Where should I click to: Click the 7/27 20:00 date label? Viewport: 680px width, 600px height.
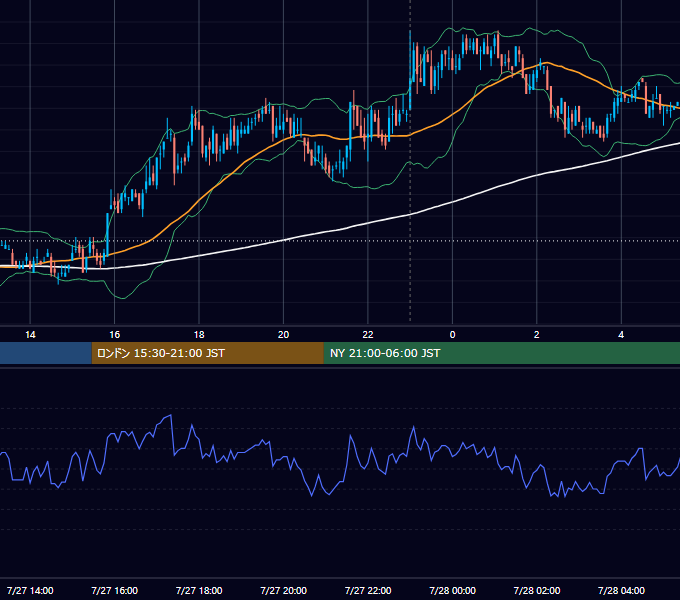coord(283,590)
